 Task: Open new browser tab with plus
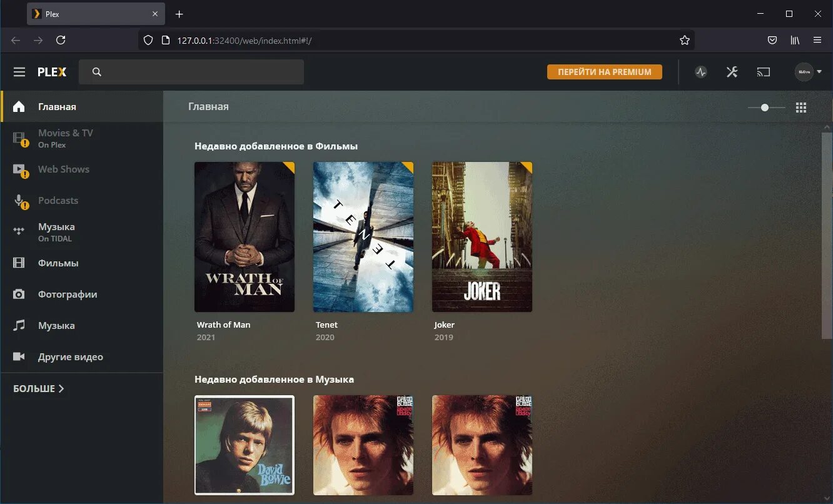[x=179, y=14]
